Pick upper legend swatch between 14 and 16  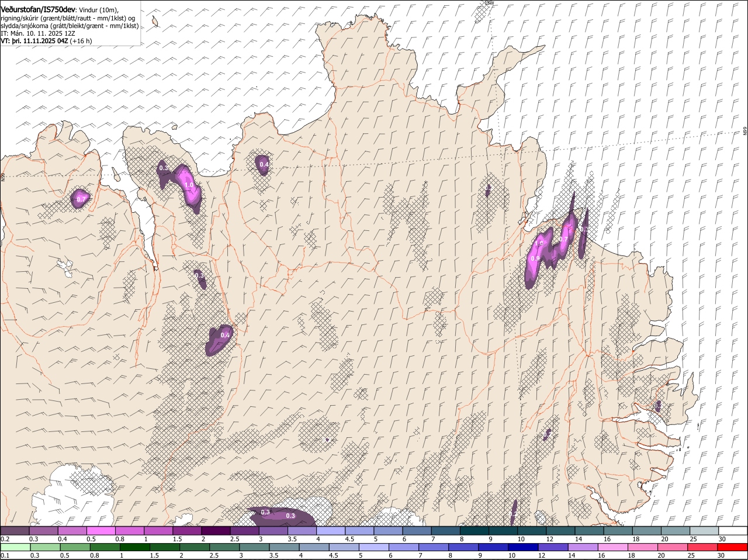click(x=590, y=530)
